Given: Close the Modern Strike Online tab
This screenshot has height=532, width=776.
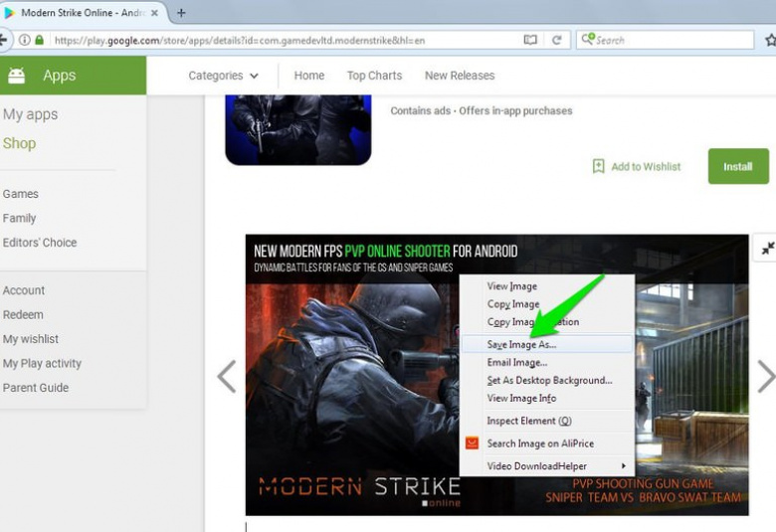Looking at the screenshot, I should pyautogui.click(x=154, y=13).
